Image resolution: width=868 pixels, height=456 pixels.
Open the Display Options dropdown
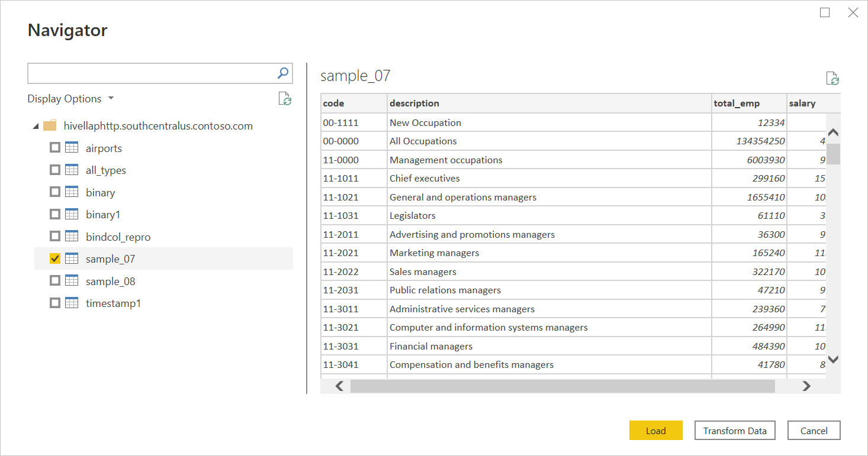point(70,99)
